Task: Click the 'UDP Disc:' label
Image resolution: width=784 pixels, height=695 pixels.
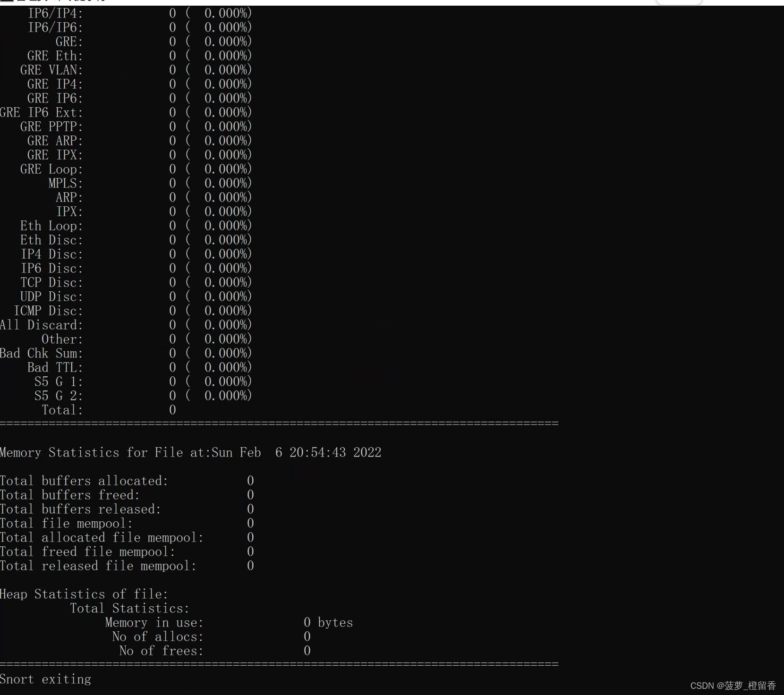Action: click(51, 297)
